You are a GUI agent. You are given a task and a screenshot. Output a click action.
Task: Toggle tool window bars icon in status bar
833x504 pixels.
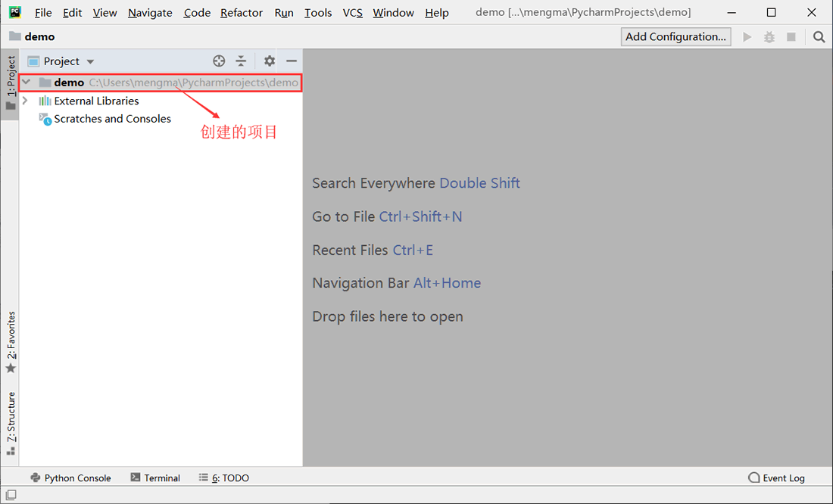tap(11, 494)
